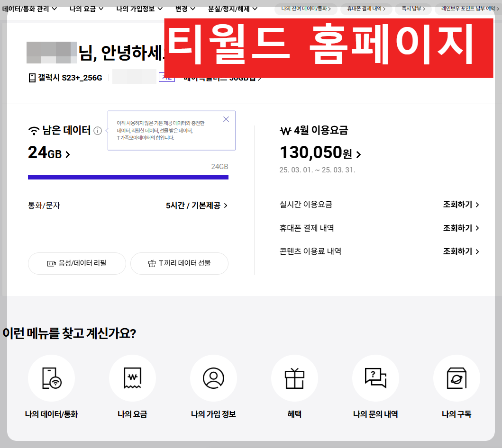Click the 24GB total label above bar
502x448 pixels.
(219, 167)
